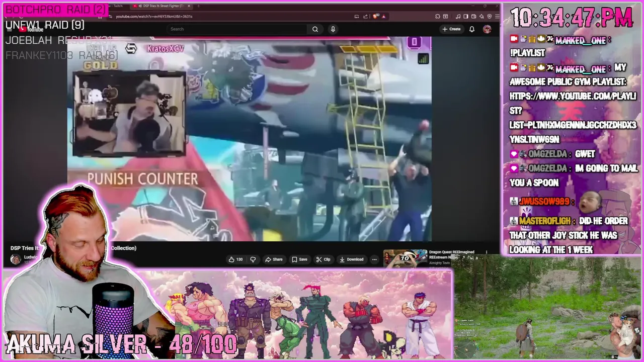Switch to the DSP Tries It browser tab

(161, 6)
